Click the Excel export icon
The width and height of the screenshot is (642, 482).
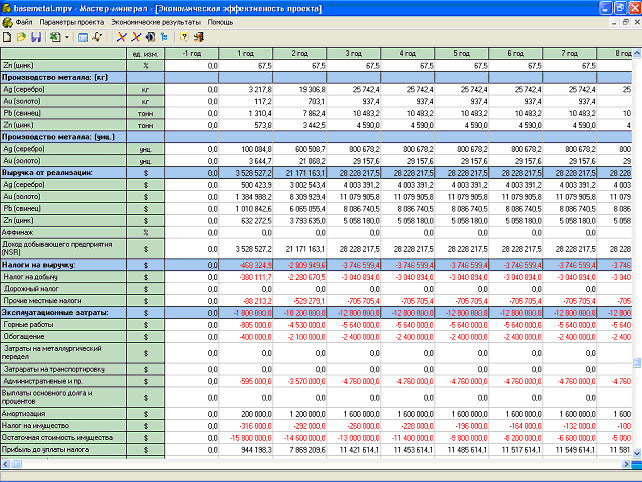55,37
